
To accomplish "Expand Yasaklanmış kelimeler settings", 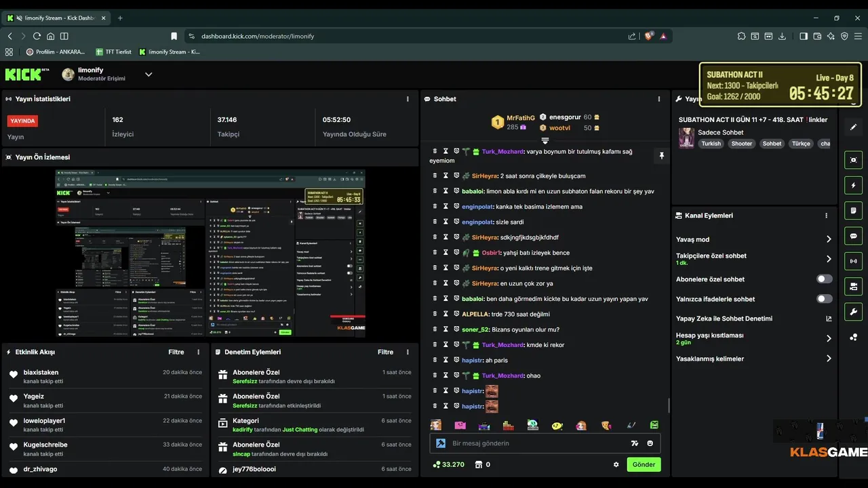I will 829,359.
